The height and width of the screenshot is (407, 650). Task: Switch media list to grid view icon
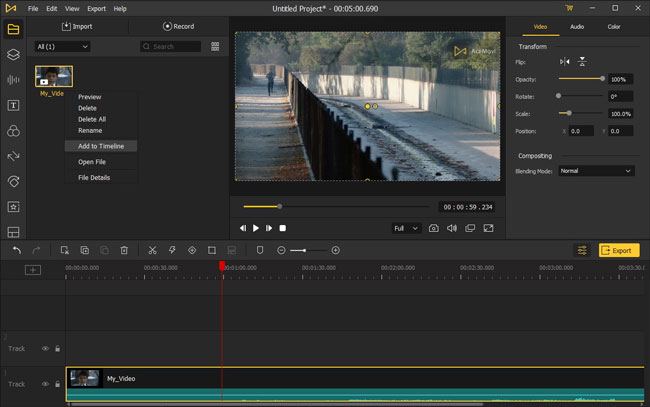tap(215, 46)
